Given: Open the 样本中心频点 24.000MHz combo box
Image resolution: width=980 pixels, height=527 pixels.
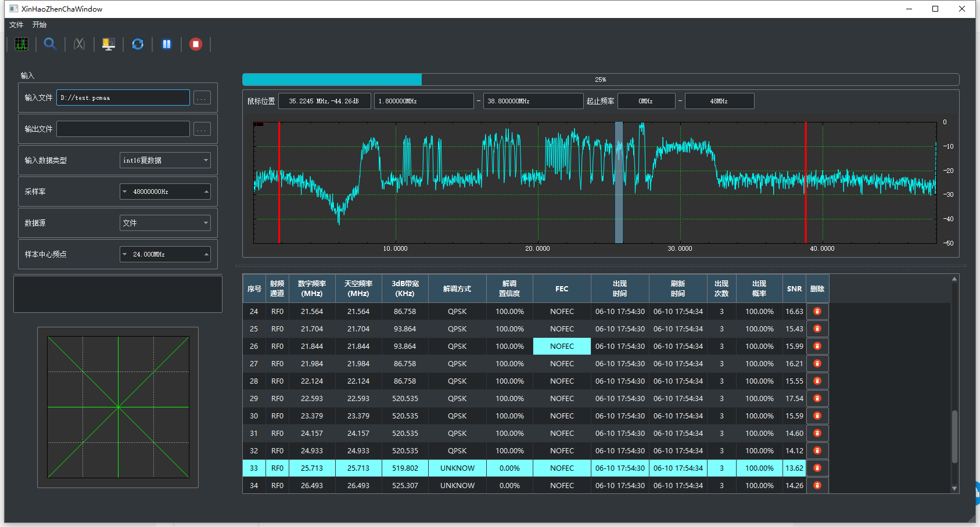Looking at the screenshot, I should (x=165, y=254).
